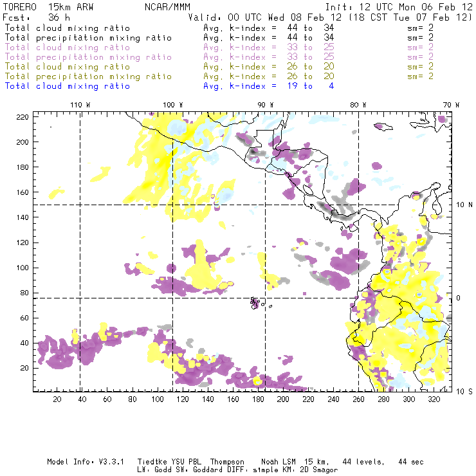Select purple 'Total precipitation mixing ratio' legend entry
Screen dimensions: 476x476
(88, 57)
